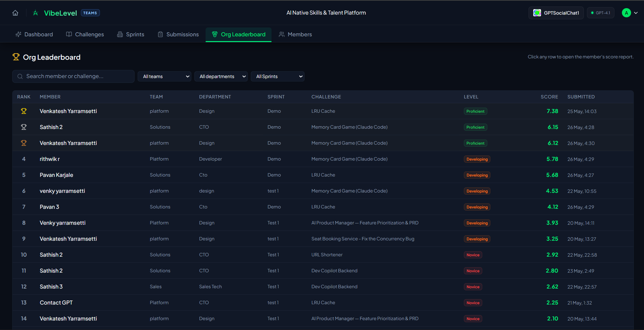Open the Members tab
644x330 pixels.
coord(295,34)
